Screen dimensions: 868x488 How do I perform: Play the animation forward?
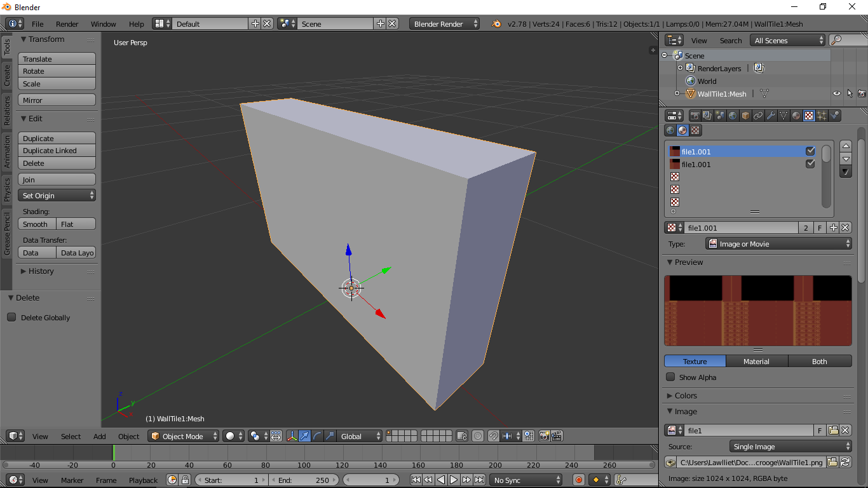454,480
